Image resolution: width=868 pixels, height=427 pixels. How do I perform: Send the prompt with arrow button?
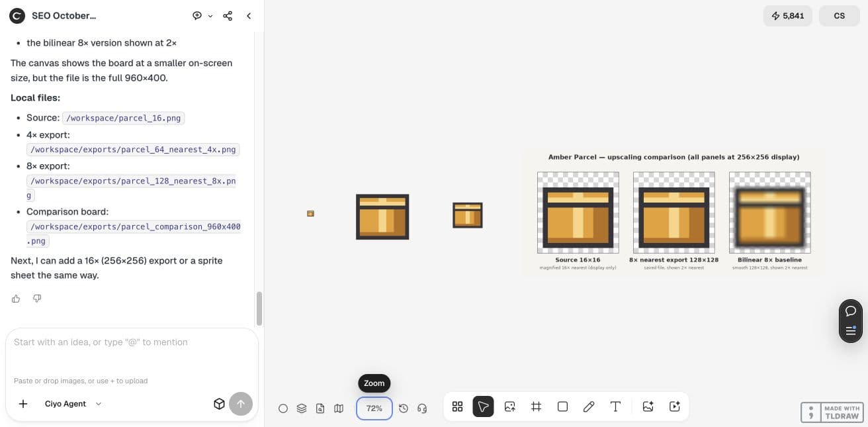241,404
